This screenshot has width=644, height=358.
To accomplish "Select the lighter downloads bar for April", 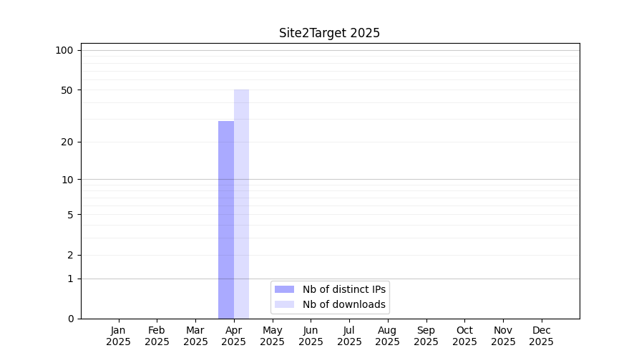I will [x=241, y=204].
